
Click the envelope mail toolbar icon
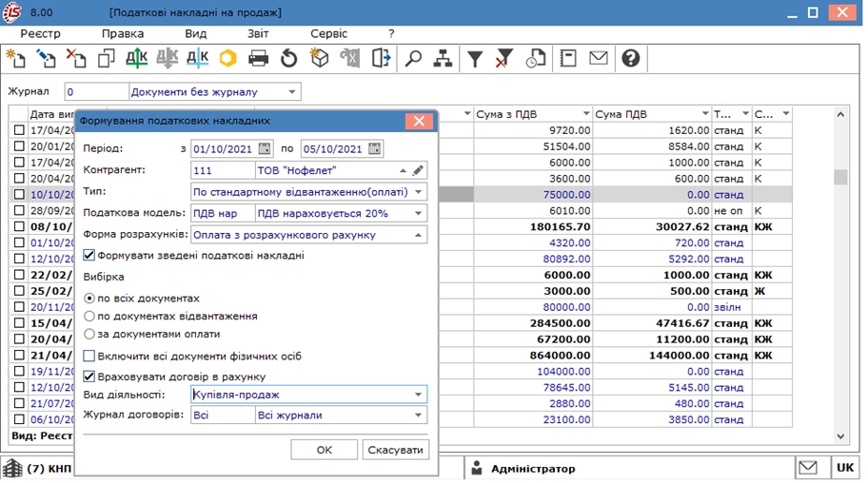599,58
